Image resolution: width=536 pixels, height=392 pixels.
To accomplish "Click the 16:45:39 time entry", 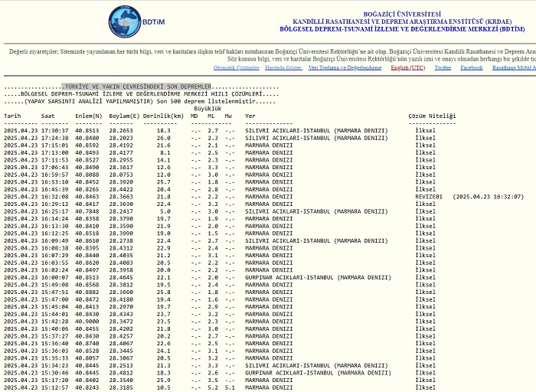I will (x=54, y=189).
